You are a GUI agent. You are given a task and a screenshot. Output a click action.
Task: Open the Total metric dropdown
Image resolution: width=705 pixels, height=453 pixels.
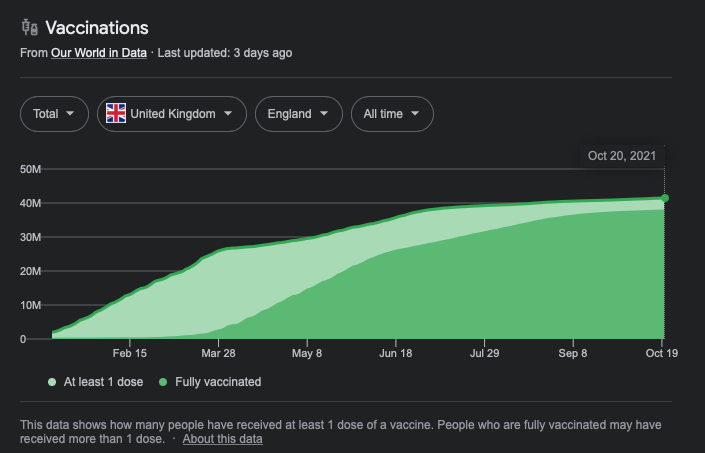point(52,114)
